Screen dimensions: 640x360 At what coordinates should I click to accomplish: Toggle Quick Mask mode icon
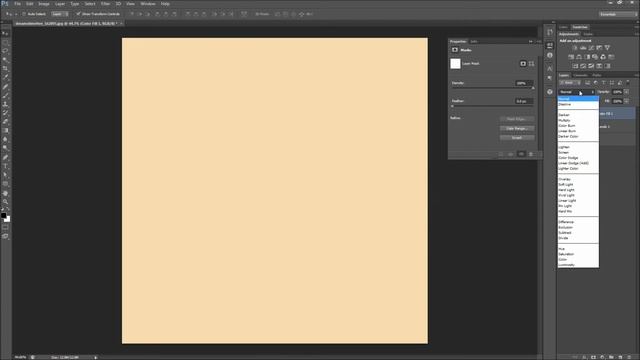click(x=5, y=228)
